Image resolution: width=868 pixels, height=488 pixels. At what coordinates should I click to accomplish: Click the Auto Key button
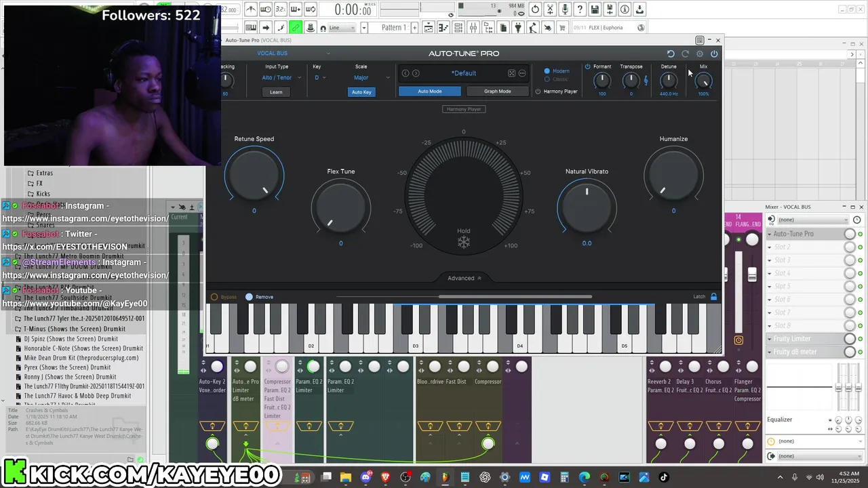click(x=361, y=92)
